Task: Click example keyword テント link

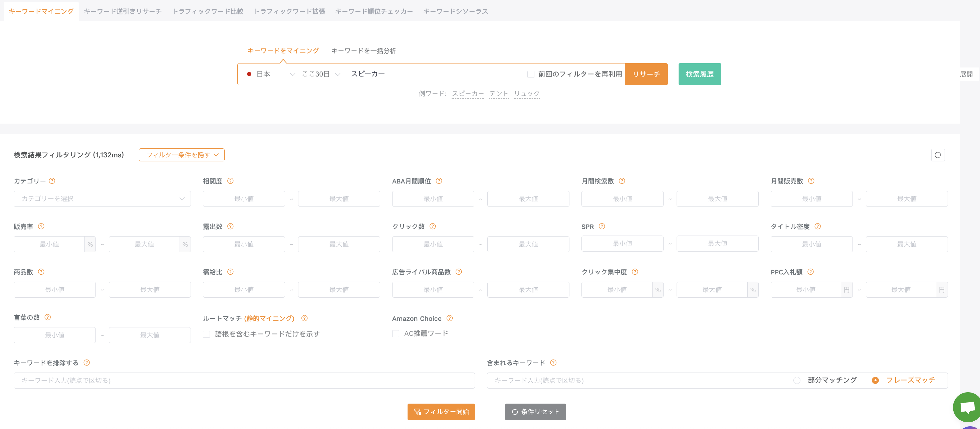Action: [x=498, y=94]
